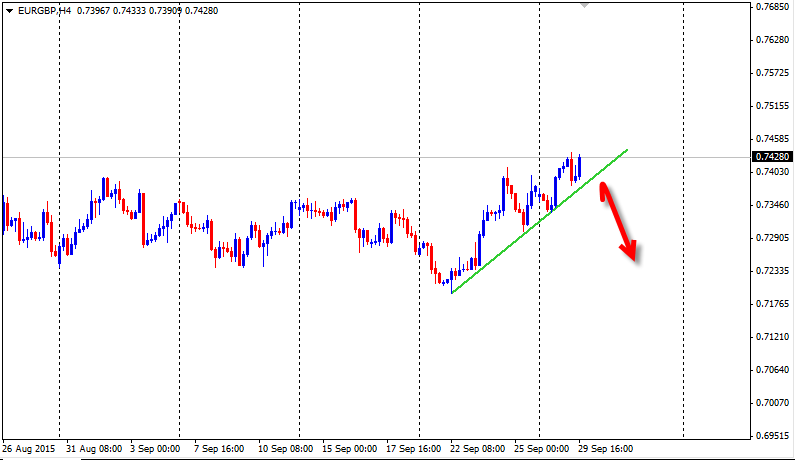Click the 0.75725 price scale label

[773, 73]
